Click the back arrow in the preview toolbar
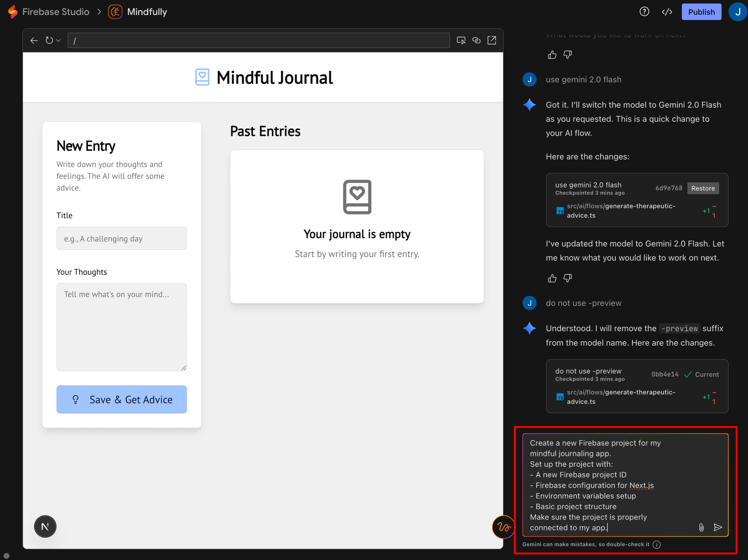 [x=34, y=40]
